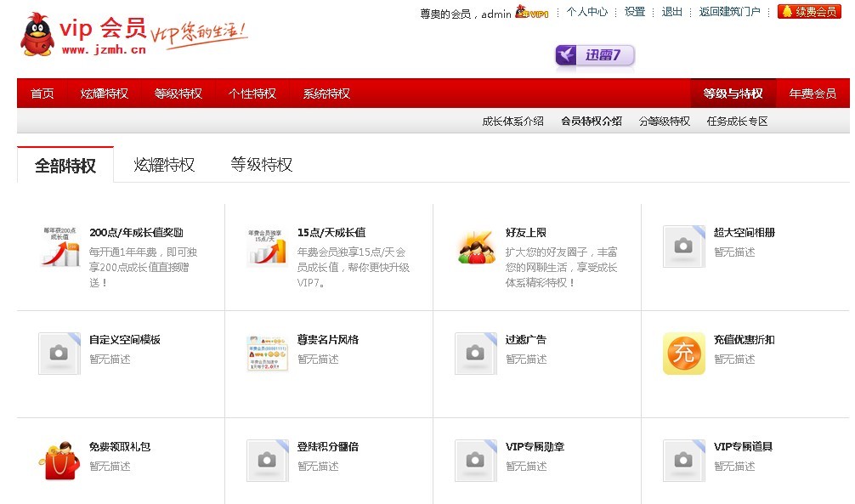Click the QQ penguin VIP logo
The width and height of the screenshot is (855, 504).
coord(37,34)
